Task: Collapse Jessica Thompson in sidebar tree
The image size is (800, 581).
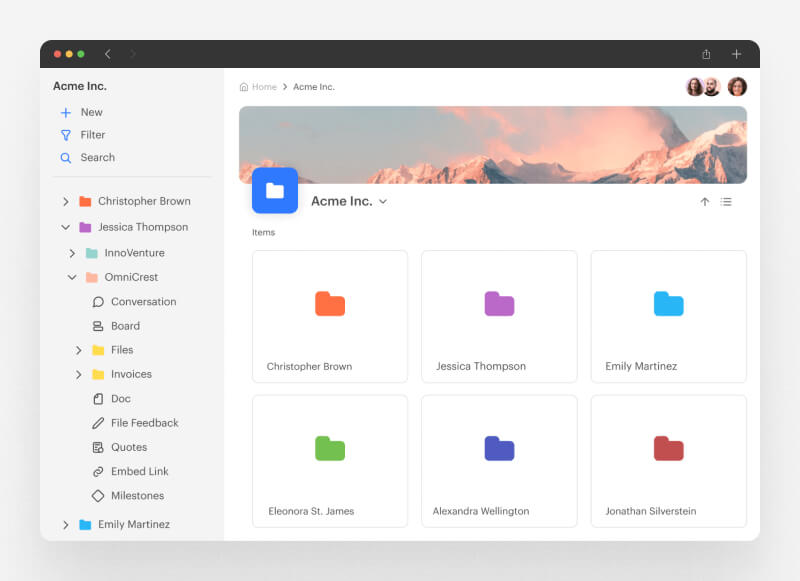Action: (65, 228)
